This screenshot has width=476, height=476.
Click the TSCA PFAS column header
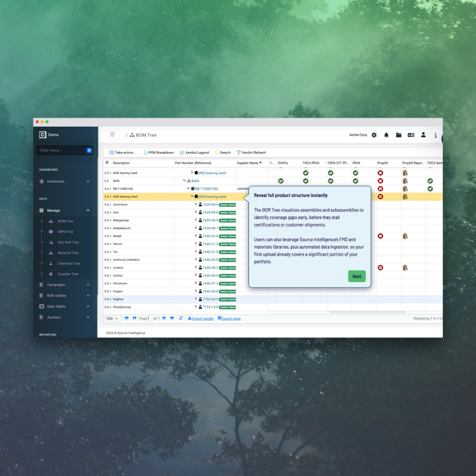point(311,163)
